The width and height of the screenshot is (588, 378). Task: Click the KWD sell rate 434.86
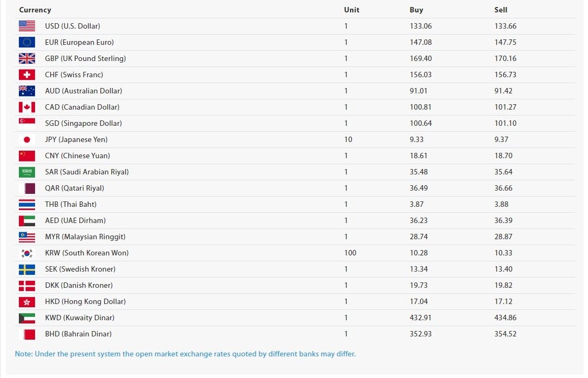click(505, 318)
